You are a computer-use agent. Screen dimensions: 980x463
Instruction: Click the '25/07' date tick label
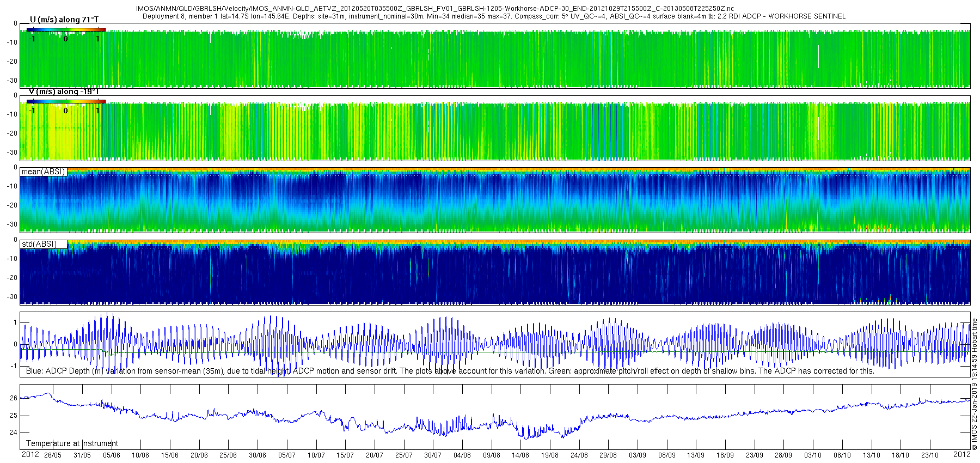[x=404, y=455]
